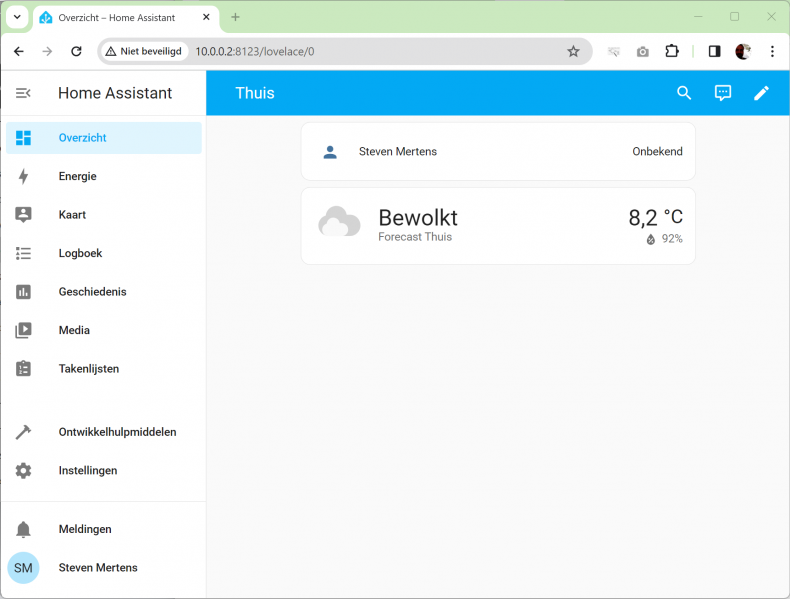Image resolution: width=790 pixels, height=599 pixels.
Task: Open the Chrome profile avatar
Action: pyautogui.click(x=743, y=51)
